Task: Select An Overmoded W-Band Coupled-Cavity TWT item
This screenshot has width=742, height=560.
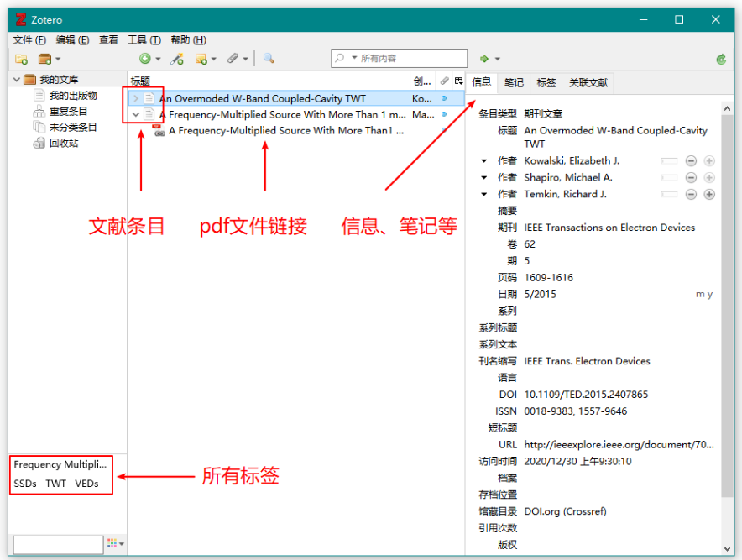Action: [296, 98]
